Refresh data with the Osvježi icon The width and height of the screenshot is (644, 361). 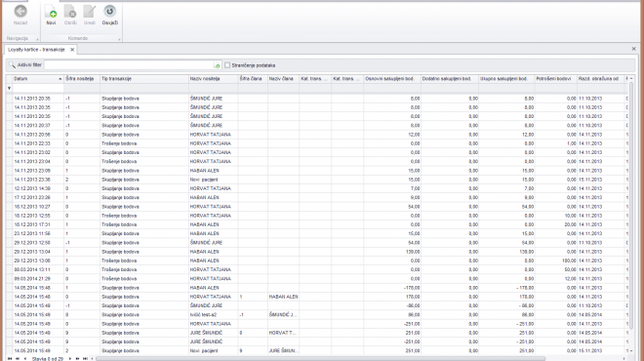point(109,12)
